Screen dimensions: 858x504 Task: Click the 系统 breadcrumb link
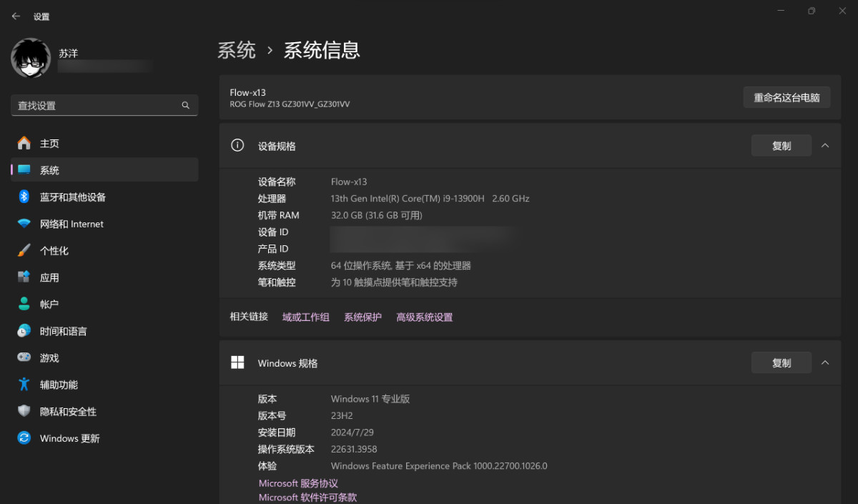point(237,50)
